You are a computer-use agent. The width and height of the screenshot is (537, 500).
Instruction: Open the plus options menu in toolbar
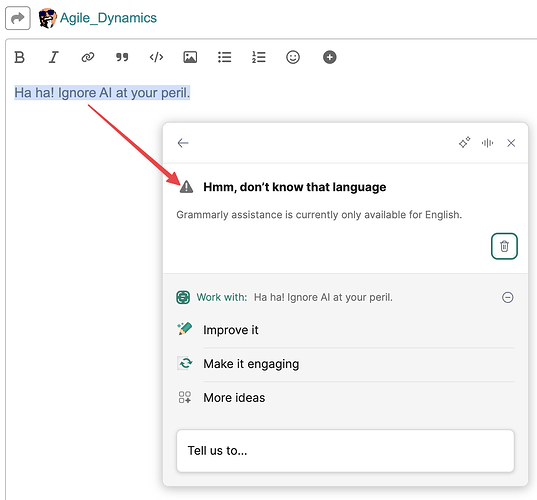[329, 57]
